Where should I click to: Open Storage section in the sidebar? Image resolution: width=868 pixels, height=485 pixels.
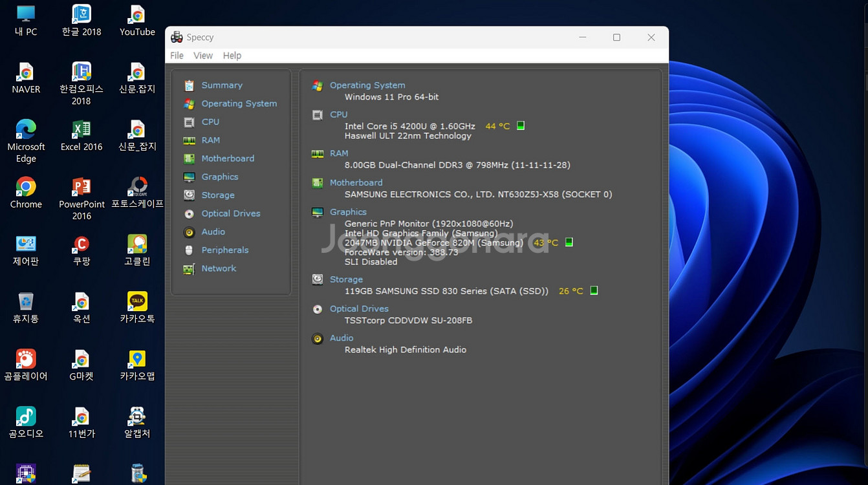coord(217,195)
